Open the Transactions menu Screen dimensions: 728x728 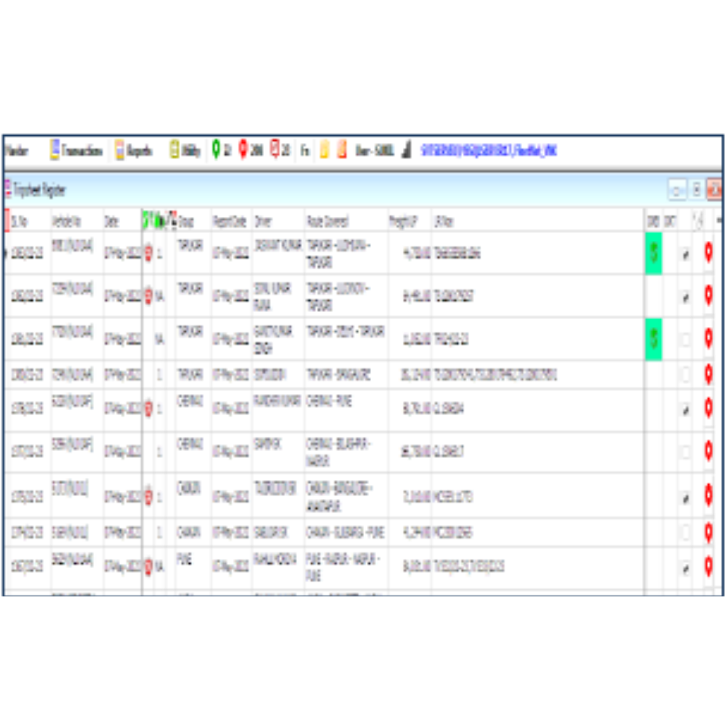tap(76, 151)
